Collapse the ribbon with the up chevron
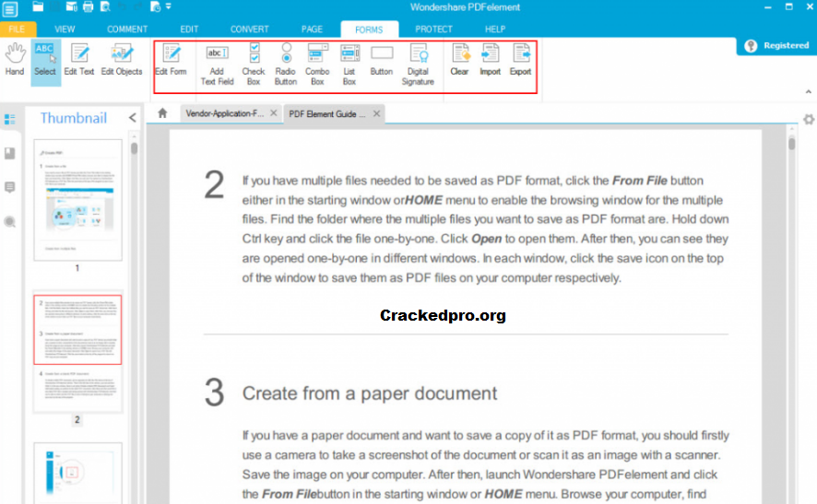817x504 pixels. [808, 91]
